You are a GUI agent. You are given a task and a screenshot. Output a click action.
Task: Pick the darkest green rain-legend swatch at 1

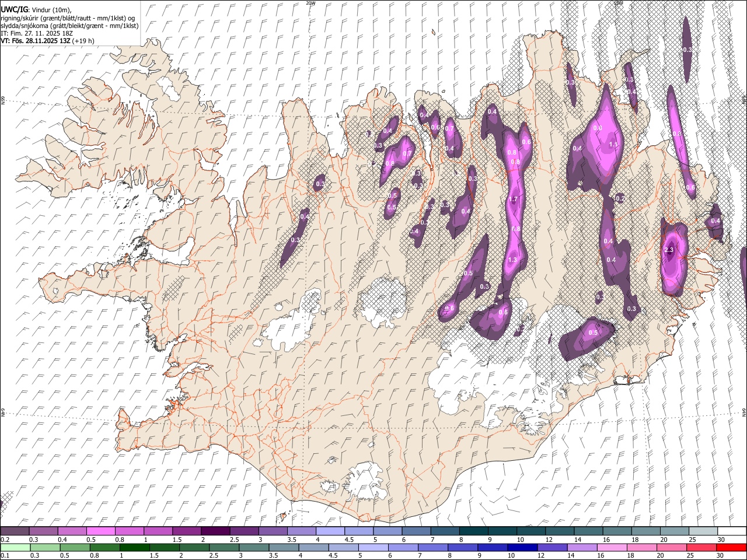coord(134,547)
